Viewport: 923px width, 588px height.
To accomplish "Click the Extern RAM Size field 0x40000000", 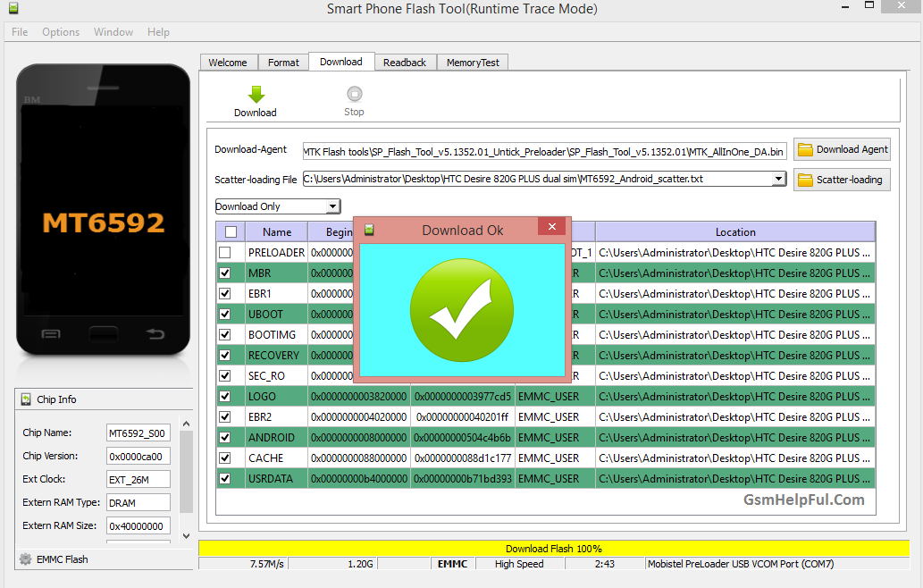I will click(138, 526).
